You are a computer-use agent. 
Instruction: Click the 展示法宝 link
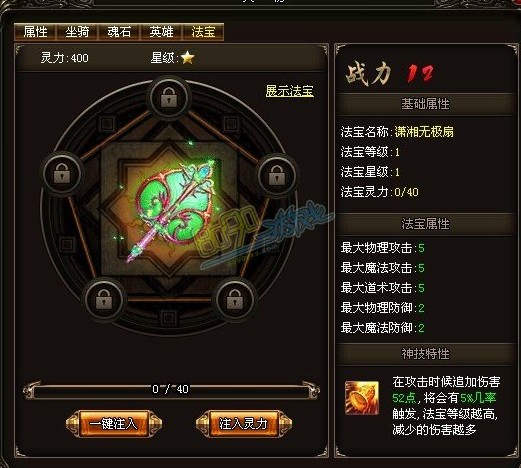[289, 91]
